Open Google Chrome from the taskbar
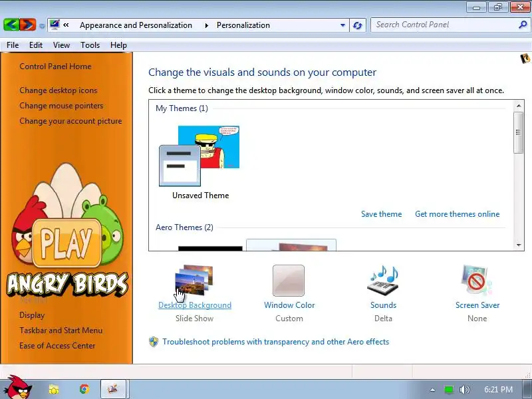The width and height of the screenshot is (532, 399). pyautogui.click(x=84, y=389)
